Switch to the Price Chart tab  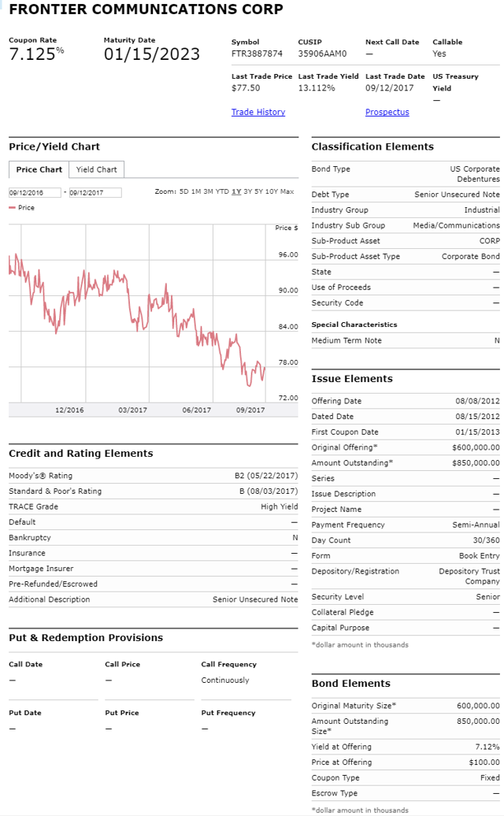tap(39, 169)
